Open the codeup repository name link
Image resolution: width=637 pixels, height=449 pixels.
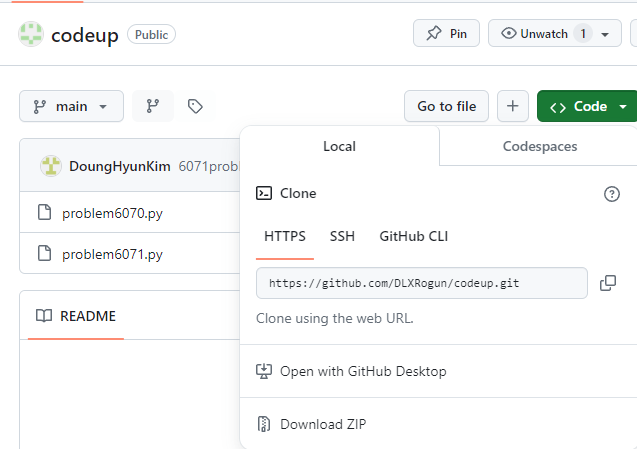click(x=85, y=35)
